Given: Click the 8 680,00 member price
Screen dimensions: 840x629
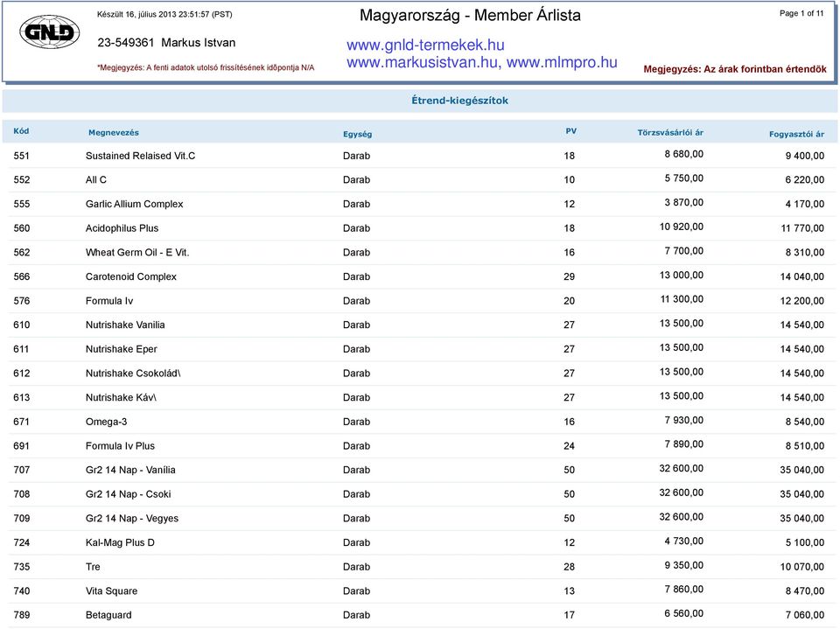Looking at the screenshot, I should point(684,154).
